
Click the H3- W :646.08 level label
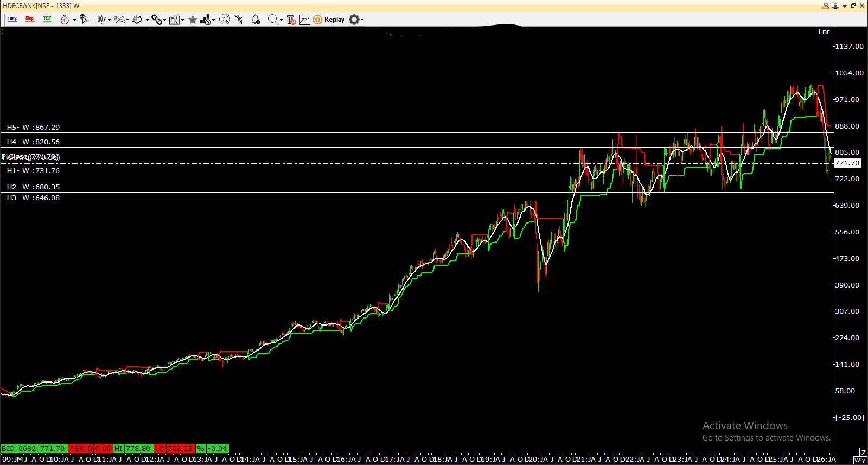coord(33,198)
